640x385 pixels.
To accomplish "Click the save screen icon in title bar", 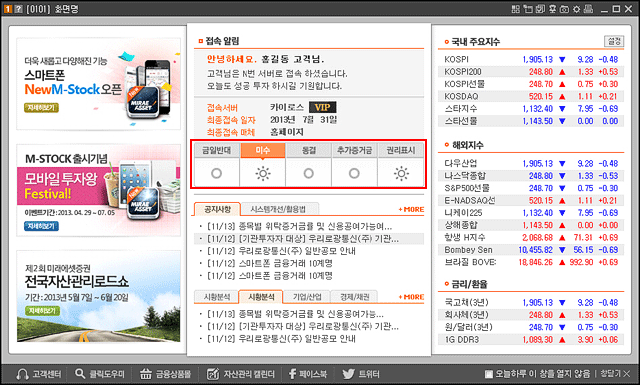I will pyautogui.click(x=540, y=9).
